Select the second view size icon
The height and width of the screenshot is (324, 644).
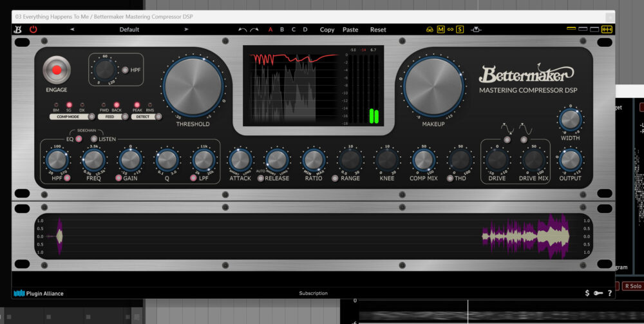pyautogui.click(x=583, y=29)
